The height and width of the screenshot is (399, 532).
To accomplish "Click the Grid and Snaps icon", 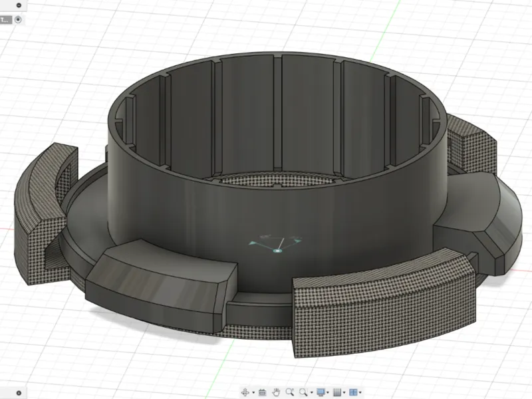I will coord(337,392).
